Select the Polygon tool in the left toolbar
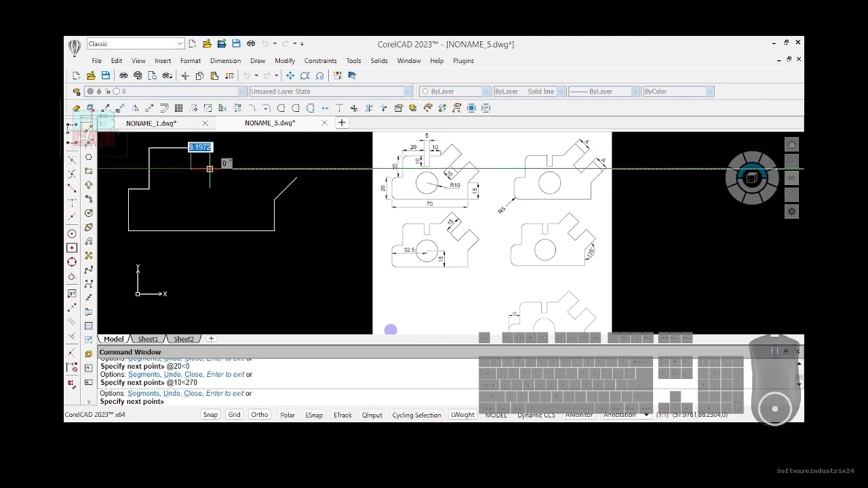868x488 pixels. click(x=89, y=157)
